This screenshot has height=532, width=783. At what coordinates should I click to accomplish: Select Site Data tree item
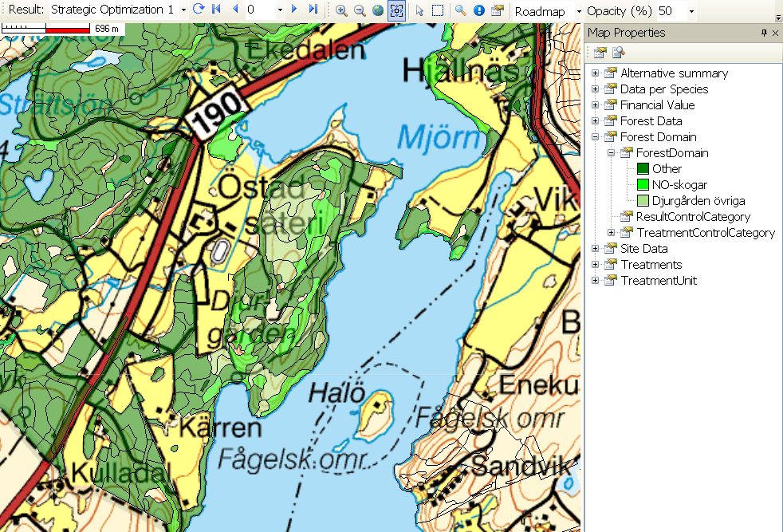click(x=643, y=249)
